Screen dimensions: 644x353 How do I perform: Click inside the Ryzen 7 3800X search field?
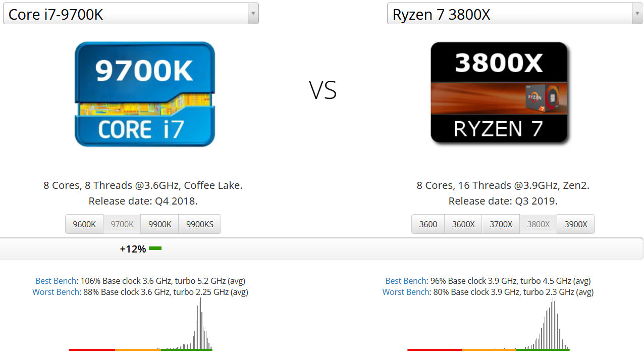coord(505,13)
